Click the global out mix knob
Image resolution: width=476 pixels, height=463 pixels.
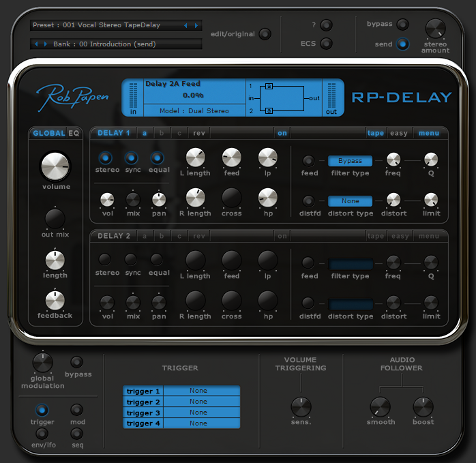click(x=55, y=219)
